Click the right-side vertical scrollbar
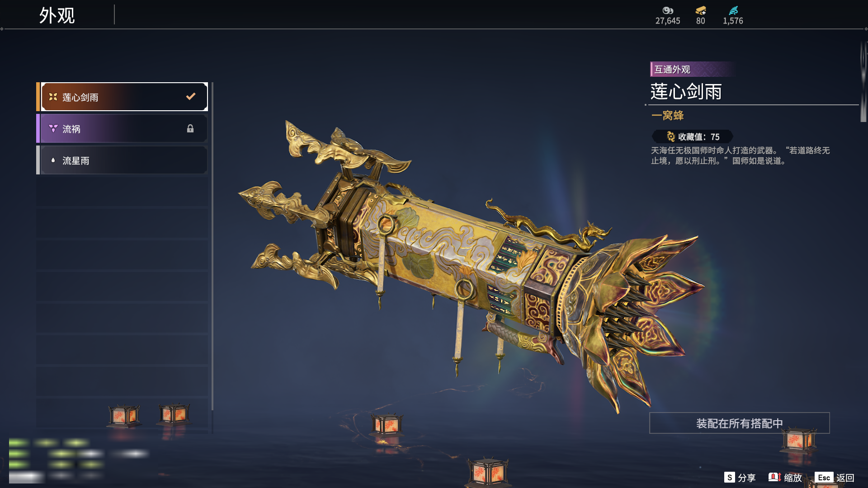The height and width of the screenshot is (488, 868). pyautogui.click(x=863, y=81)
